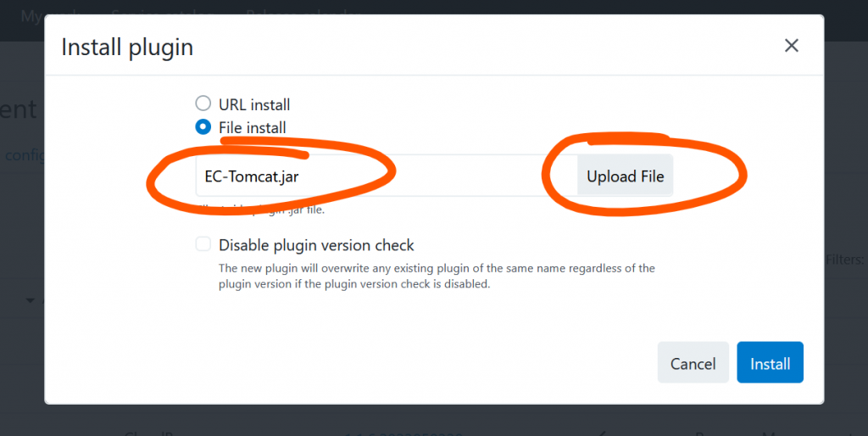Image resolution: width=868 pixels, height=436 pixels.
Task: Choose the File install radio option
Action: coord(203,127)
